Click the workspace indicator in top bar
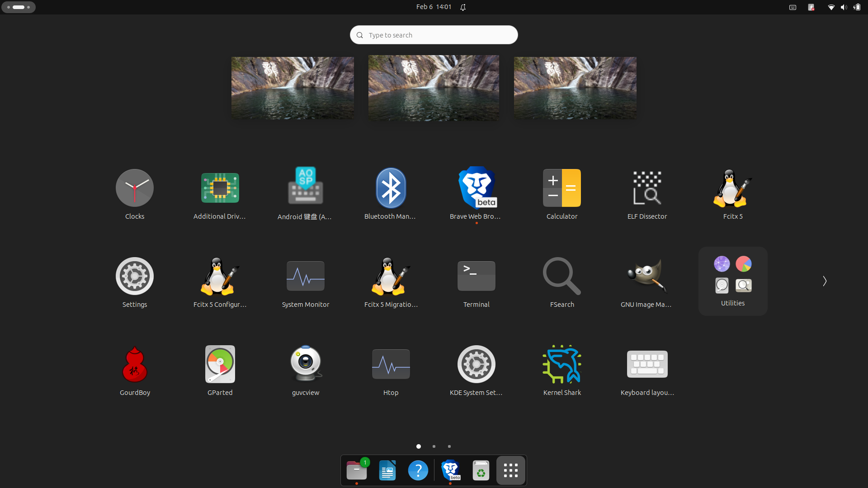The width and height of the screenshot is (868, 488). click(19, 7)
